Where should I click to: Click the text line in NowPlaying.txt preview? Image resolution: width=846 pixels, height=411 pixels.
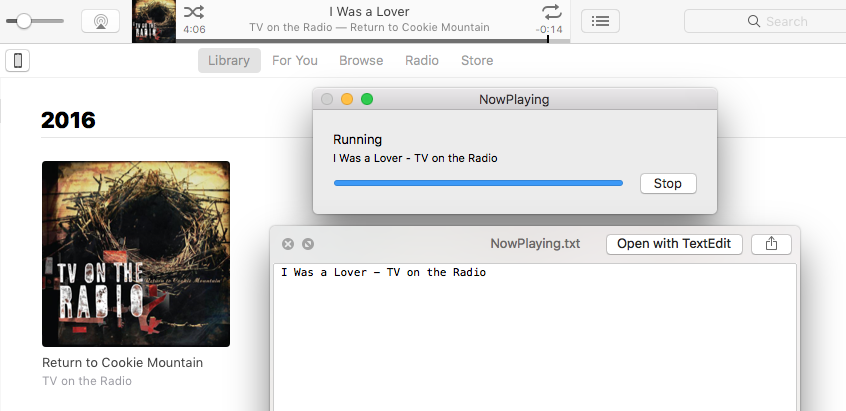[384, 272]
